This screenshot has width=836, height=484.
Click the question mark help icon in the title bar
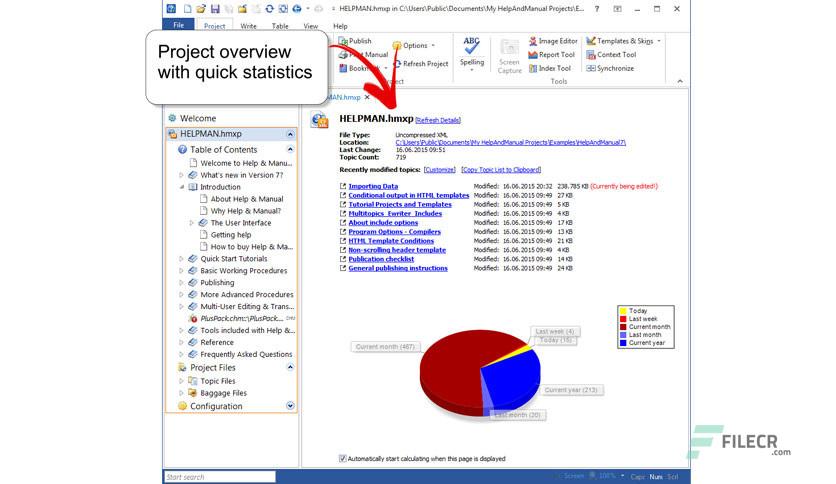coord(597,9)
